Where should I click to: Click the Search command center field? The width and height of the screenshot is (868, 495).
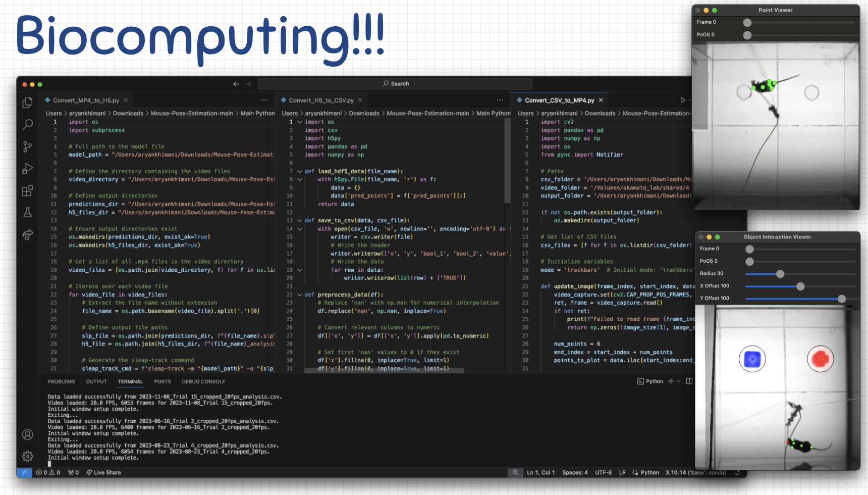[x=395, y=84]
